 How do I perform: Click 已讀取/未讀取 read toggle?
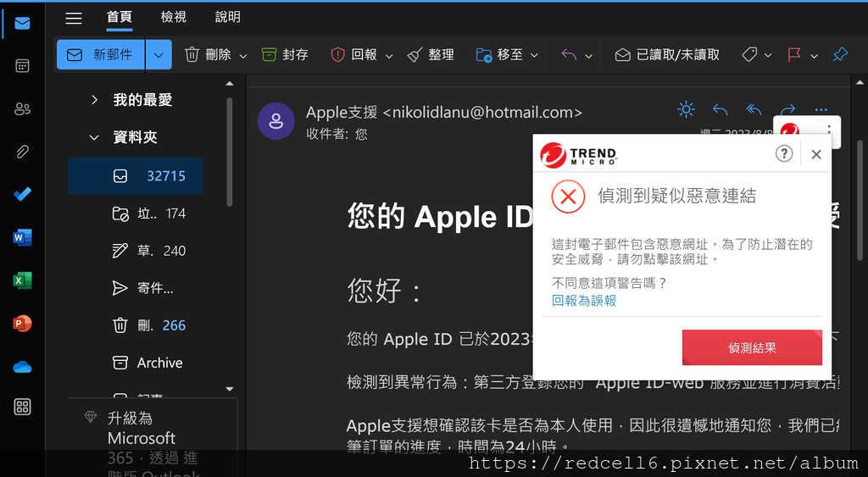667,55
